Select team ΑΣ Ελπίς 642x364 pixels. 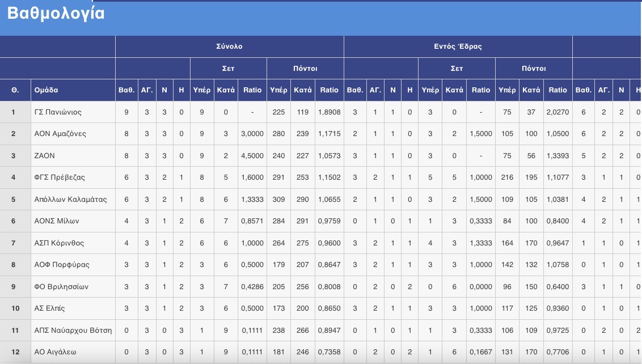pyautogui.click(x=49, y=308)
